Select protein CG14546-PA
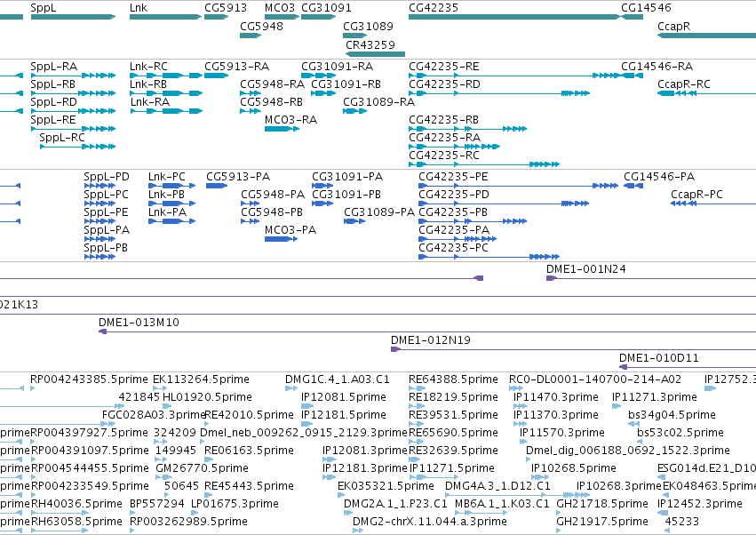756x535 pixels. (x=633, y=186)
